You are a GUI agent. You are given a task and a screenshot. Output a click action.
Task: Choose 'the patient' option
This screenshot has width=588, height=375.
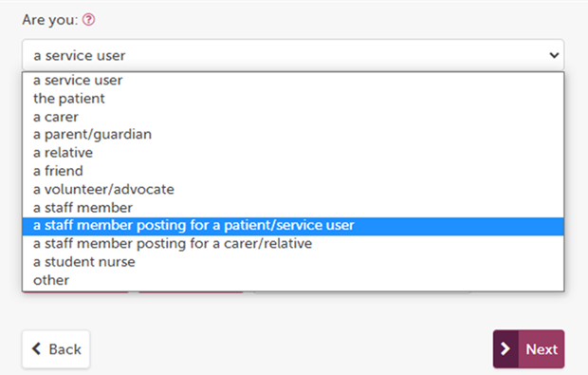click(x=293, y=99)
